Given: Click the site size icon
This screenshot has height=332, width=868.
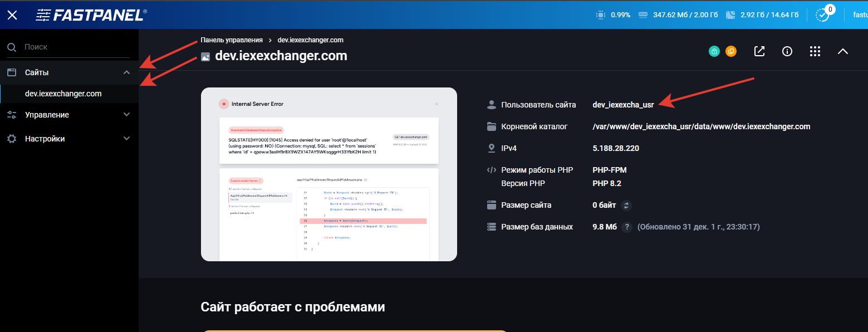Looking at the screenshot, I should 491,205.
